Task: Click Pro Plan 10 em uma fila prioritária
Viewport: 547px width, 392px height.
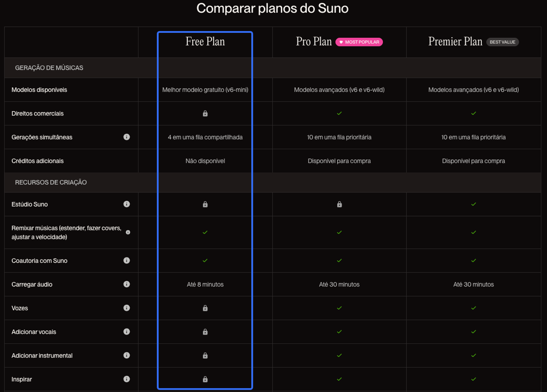Action: click(x=339, y=137)
